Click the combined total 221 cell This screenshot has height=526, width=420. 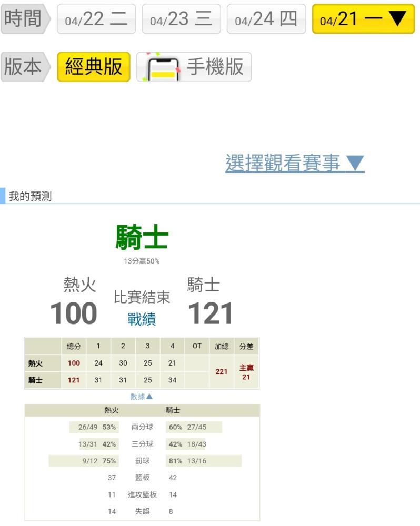(x=222, y=372)
